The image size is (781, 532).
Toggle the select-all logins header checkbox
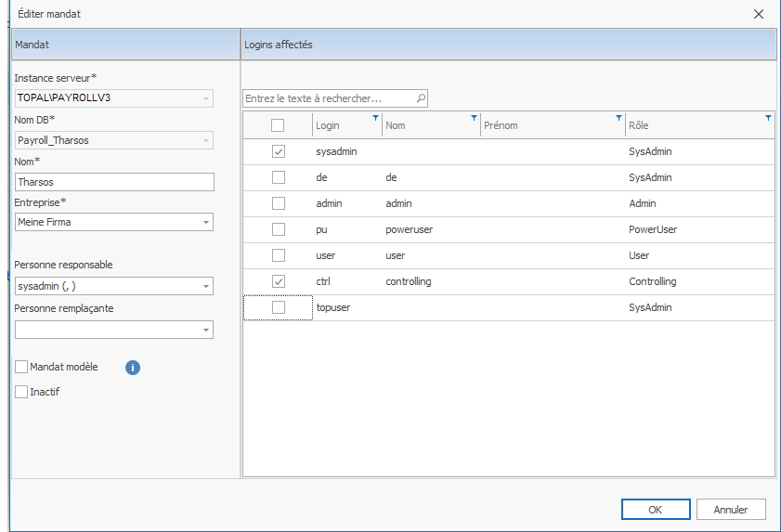(x=278, y=125)
